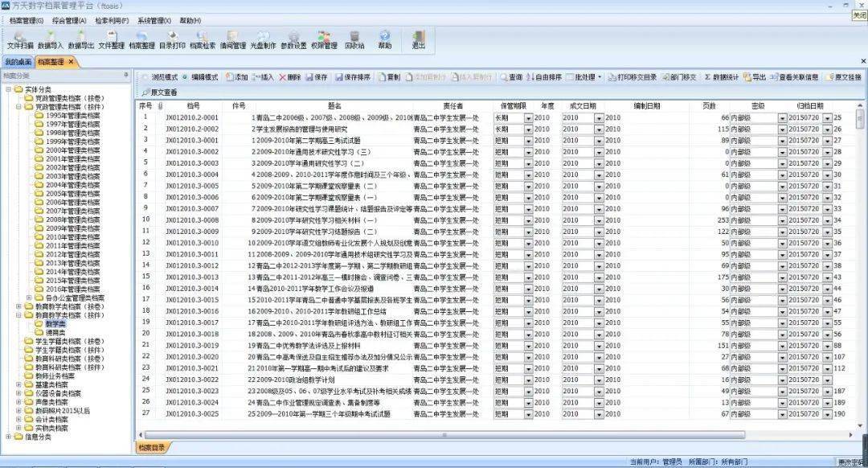
Task: Click the horizontal scrollbar under the grid
Action: click(x=444, y=435)
